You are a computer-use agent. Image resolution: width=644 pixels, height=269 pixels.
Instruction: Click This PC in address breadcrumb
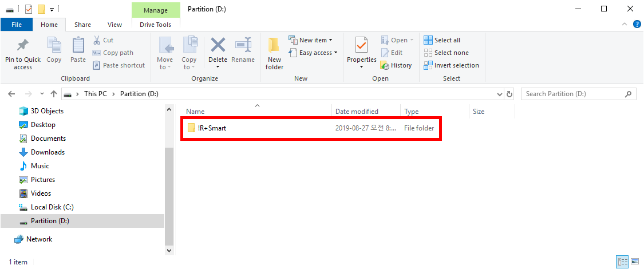95,94
